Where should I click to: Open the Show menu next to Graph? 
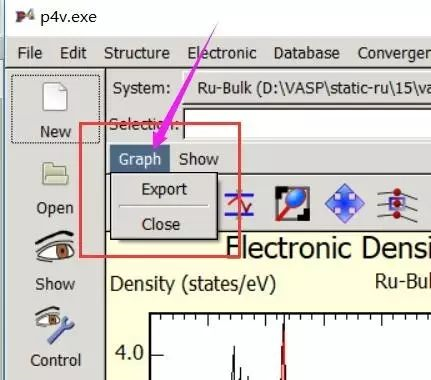pos(199,159)
